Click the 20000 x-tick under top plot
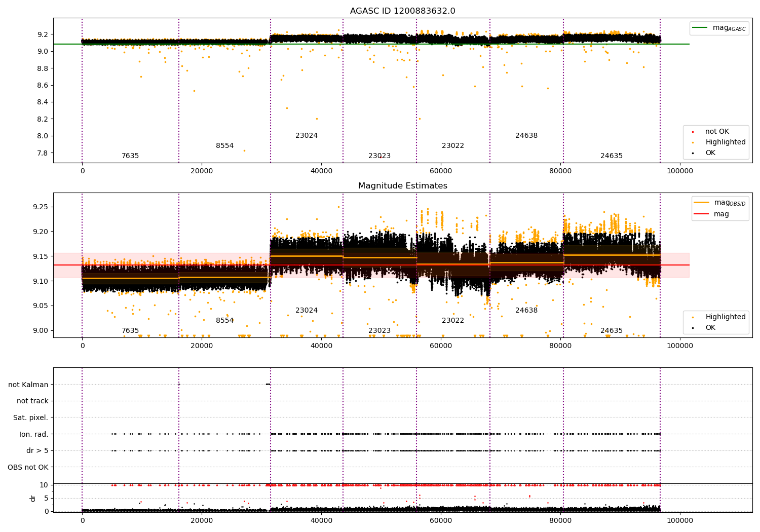The height and width of the screenshot is (532, 760). (x=202, y=171)
